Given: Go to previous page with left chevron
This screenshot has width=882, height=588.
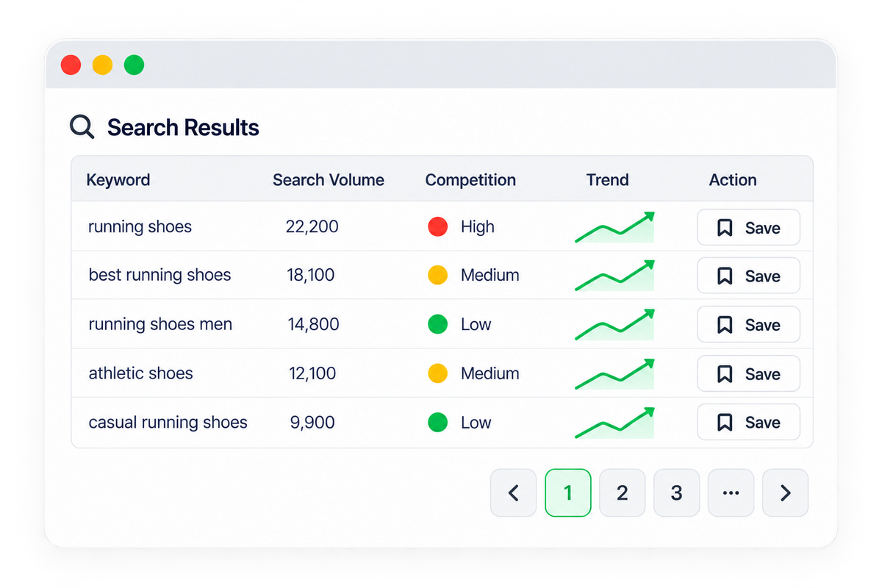Looking at the screenshot, I should point(513,492).
